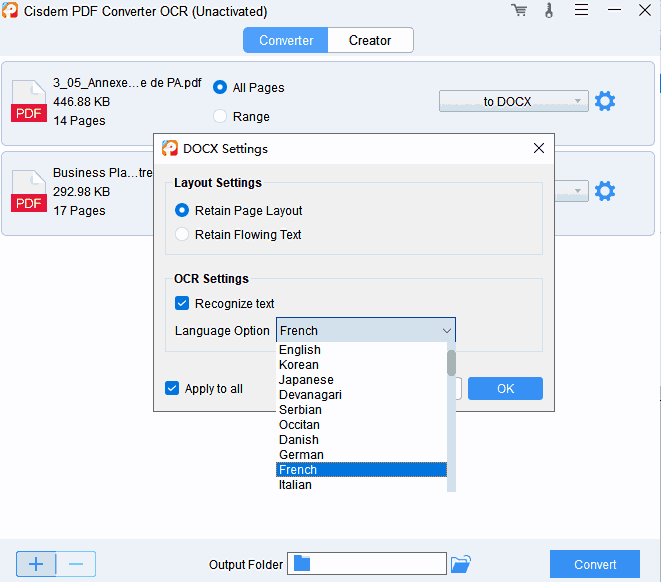Click the '17 Pages' label
661x582 pixels.
79,210
